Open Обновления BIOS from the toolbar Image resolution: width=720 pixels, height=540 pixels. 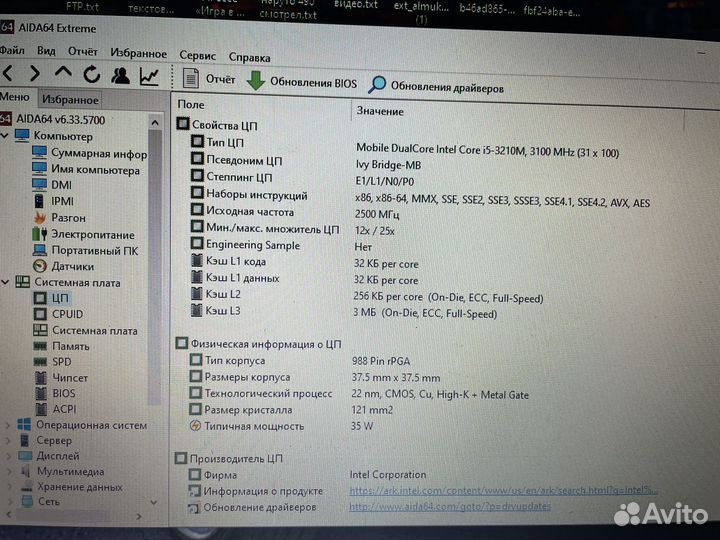(x=301, y=83)
